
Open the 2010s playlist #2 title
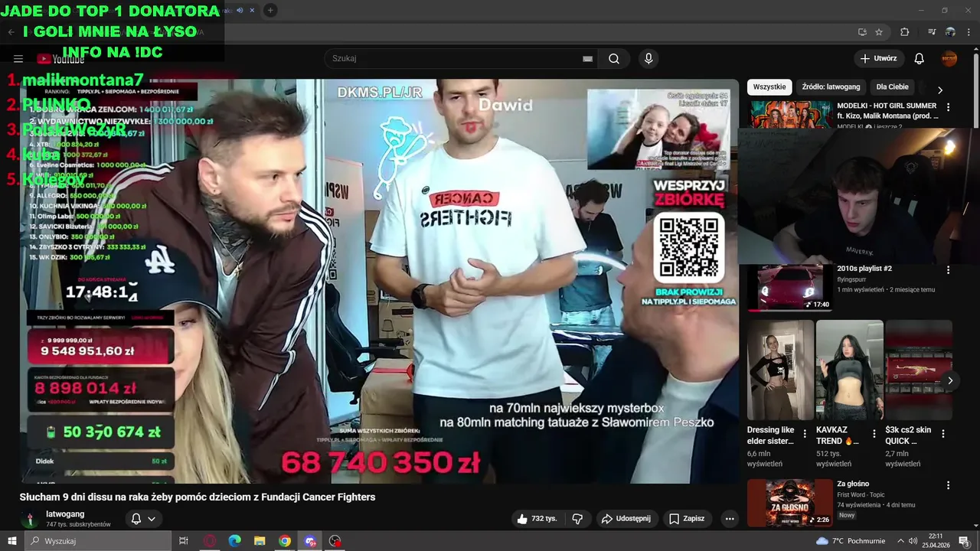[x=864, y=269]
